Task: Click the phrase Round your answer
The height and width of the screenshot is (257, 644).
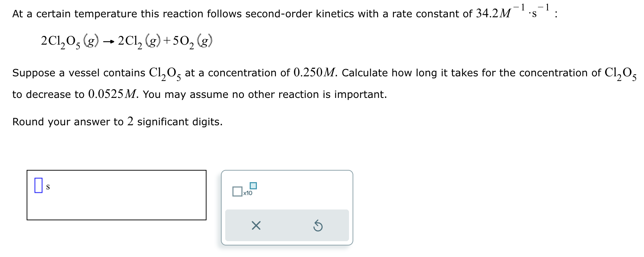Action: [x=54, y=122]
